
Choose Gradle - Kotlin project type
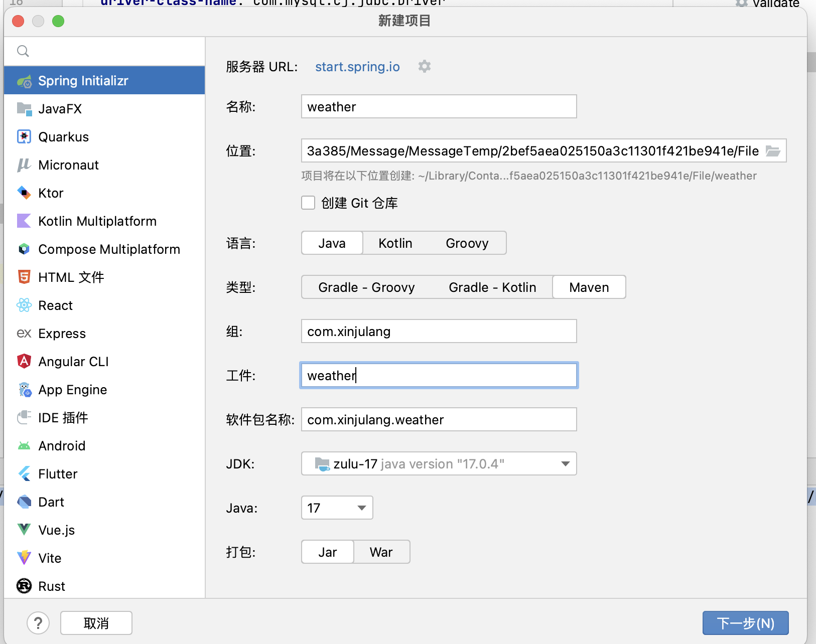pos(493,287)
